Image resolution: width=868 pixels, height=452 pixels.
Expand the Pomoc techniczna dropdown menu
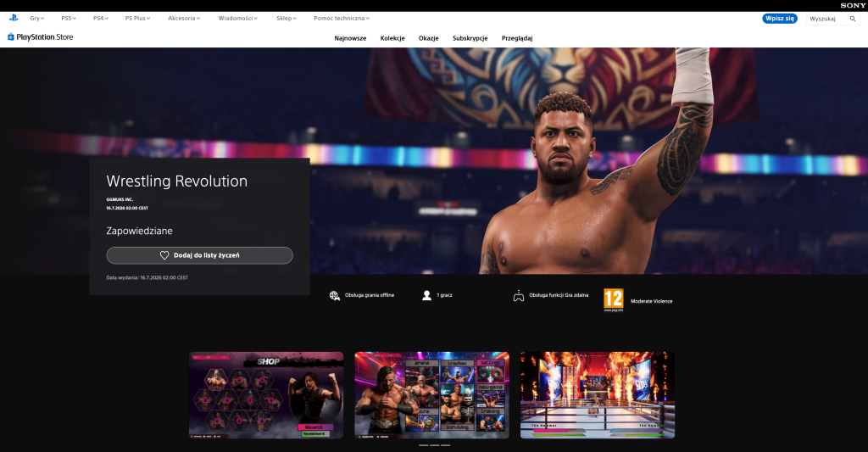(x=342, y=19)
